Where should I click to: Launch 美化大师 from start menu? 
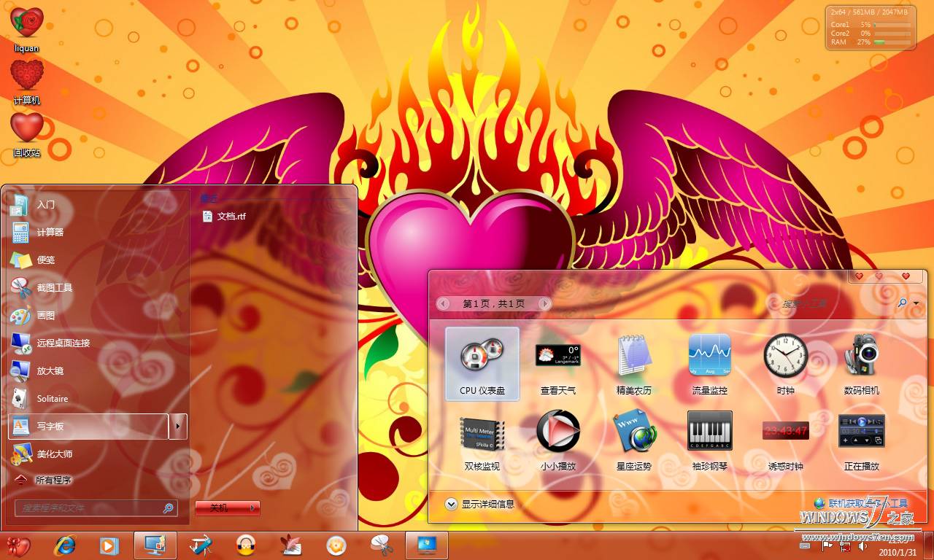(97, 454)
